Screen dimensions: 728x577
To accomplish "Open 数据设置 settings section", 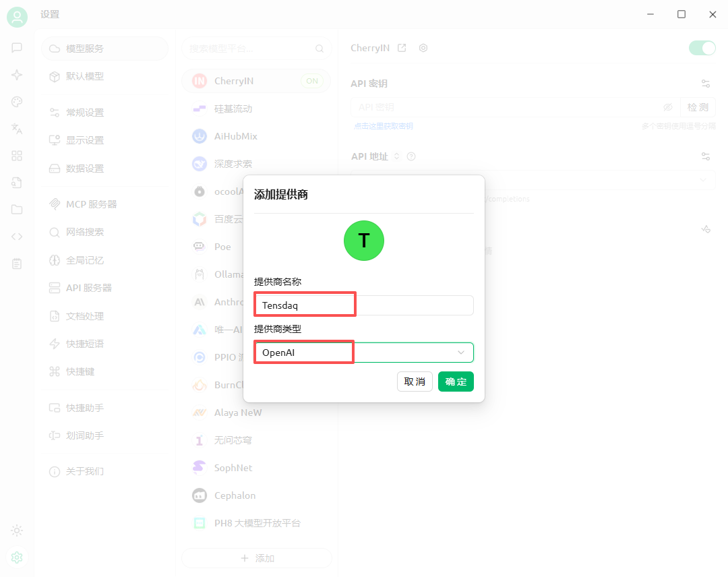I will click(104, 168).
